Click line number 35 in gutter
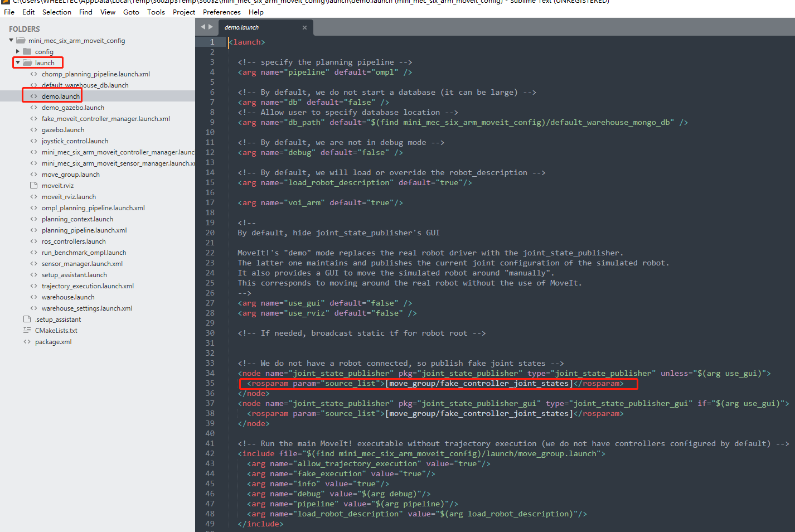The height and width of the screenshot is (532, 795). point(210,383)
